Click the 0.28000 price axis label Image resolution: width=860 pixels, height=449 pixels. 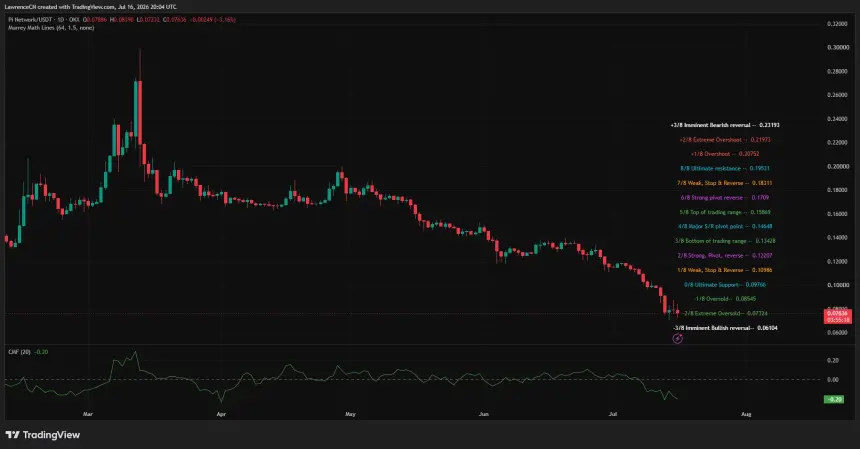click(x=837, y=71)
